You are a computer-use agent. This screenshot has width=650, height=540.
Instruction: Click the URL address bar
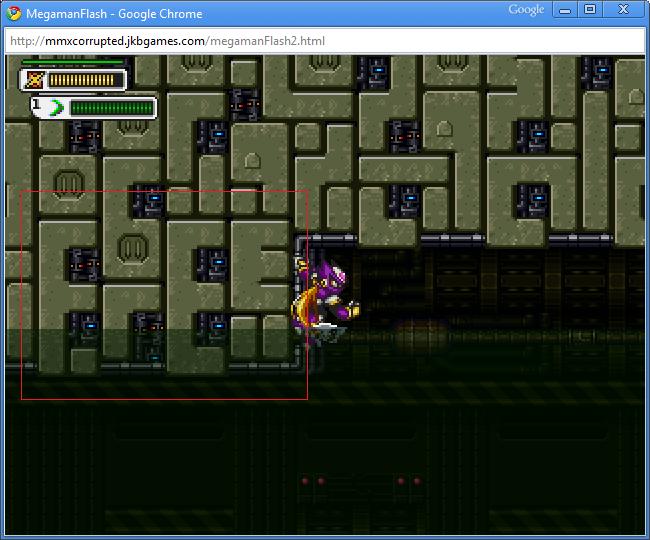tap(325, 41)
